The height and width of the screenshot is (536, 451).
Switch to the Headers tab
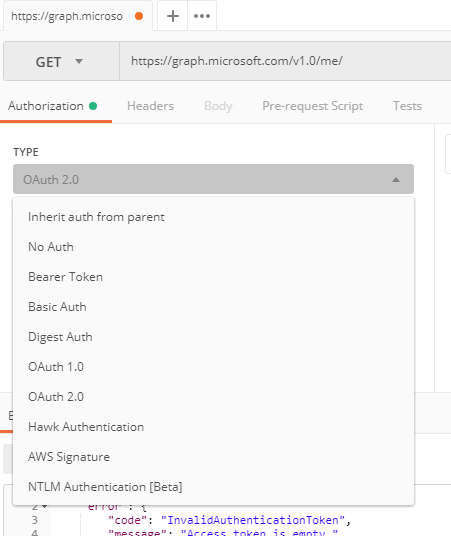click(x=150, y=106)
